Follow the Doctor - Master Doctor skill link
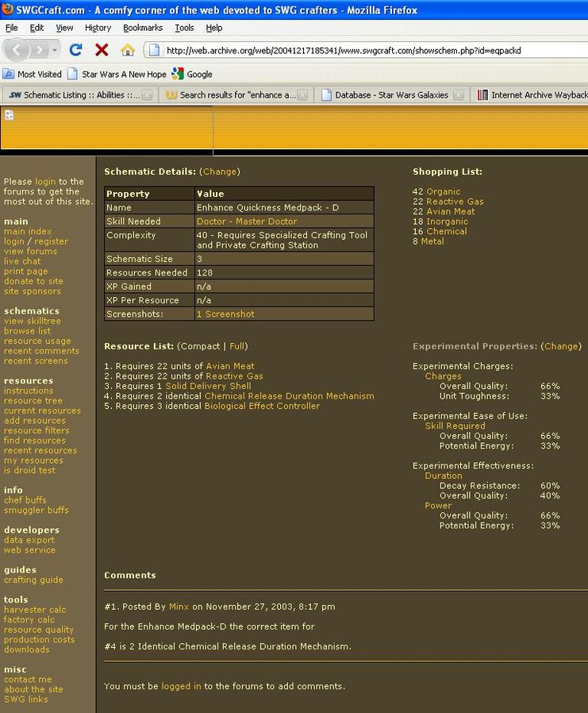The height and width of the screenshot is (713, 588). [247, 222]
